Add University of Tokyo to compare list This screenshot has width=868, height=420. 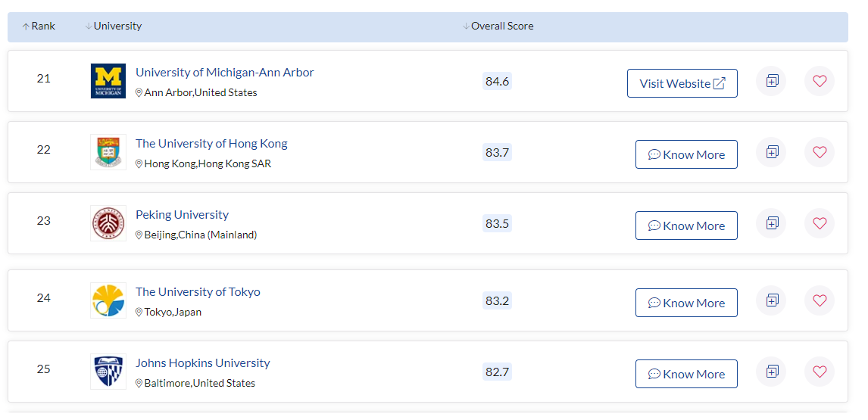771,300
